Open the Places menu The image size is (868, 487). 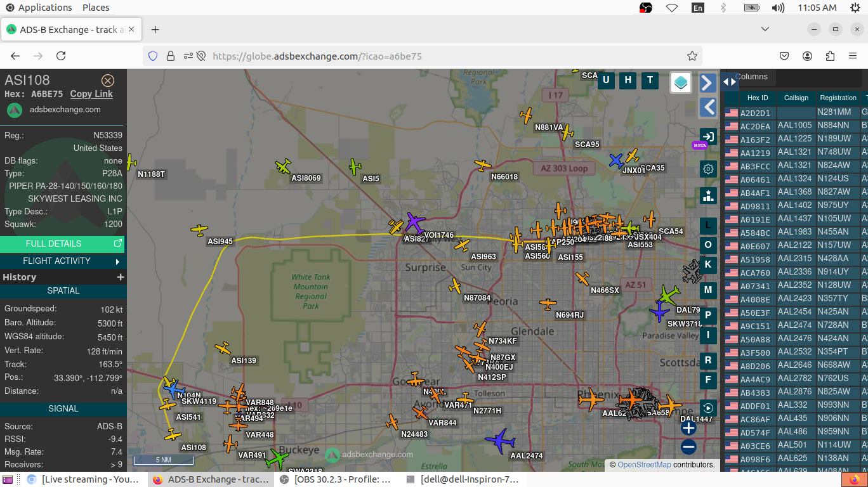point(96,8)
